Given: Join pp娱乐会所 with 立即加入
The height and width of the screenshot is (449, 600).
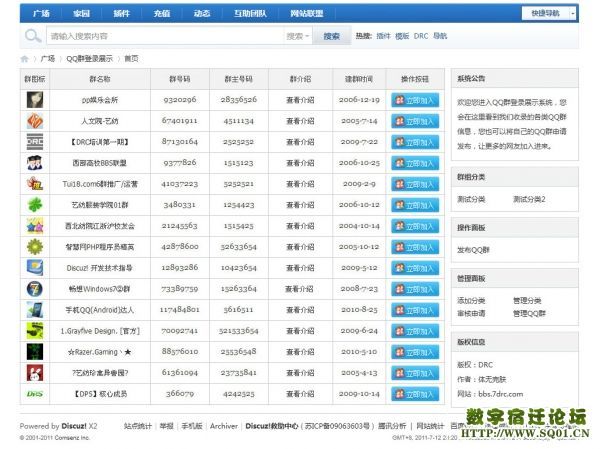Looking at the screenshot, I should tap(415, 100).
